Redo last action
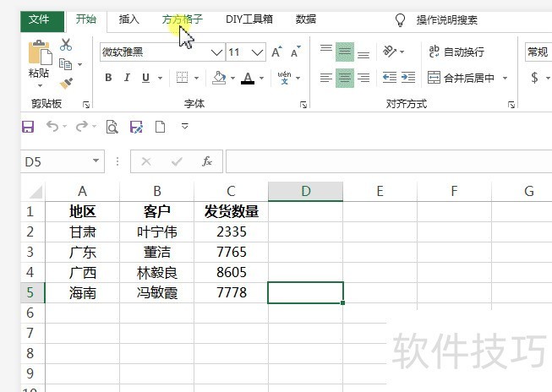 click(82, 126)
